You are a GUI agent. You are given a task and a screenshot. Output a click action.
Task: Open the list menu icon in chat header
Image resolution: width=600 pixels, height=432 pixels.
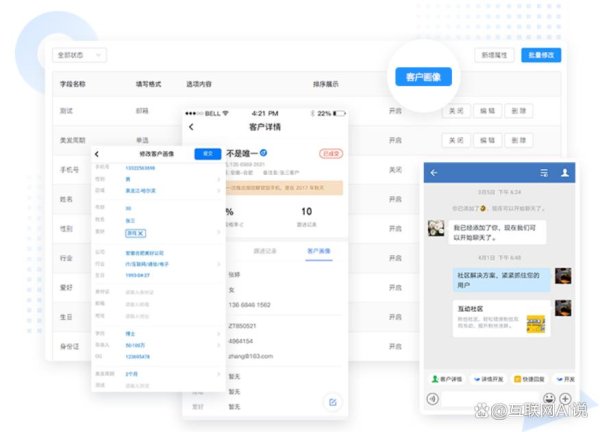(x=544, y=173)
